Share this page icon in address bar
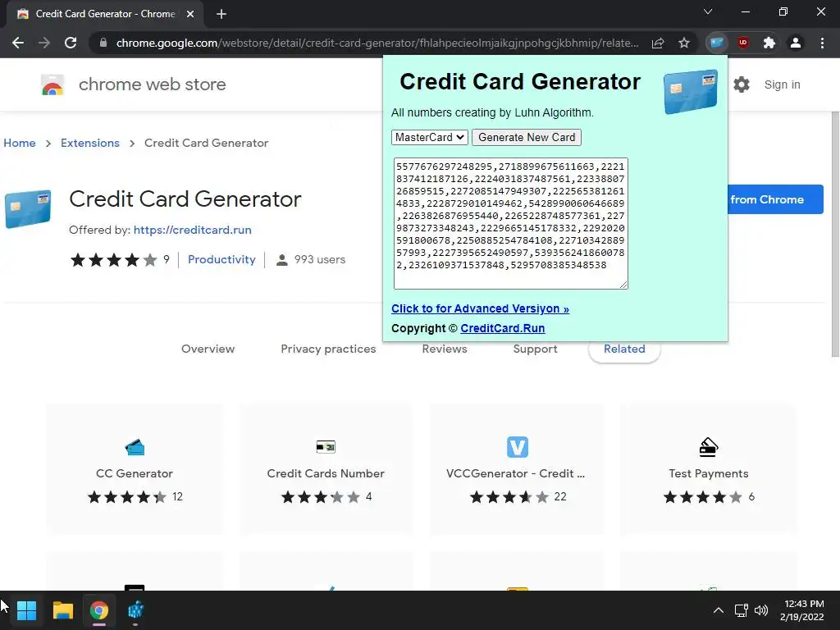This screenshot has width=840, height=630. (658, 43)
